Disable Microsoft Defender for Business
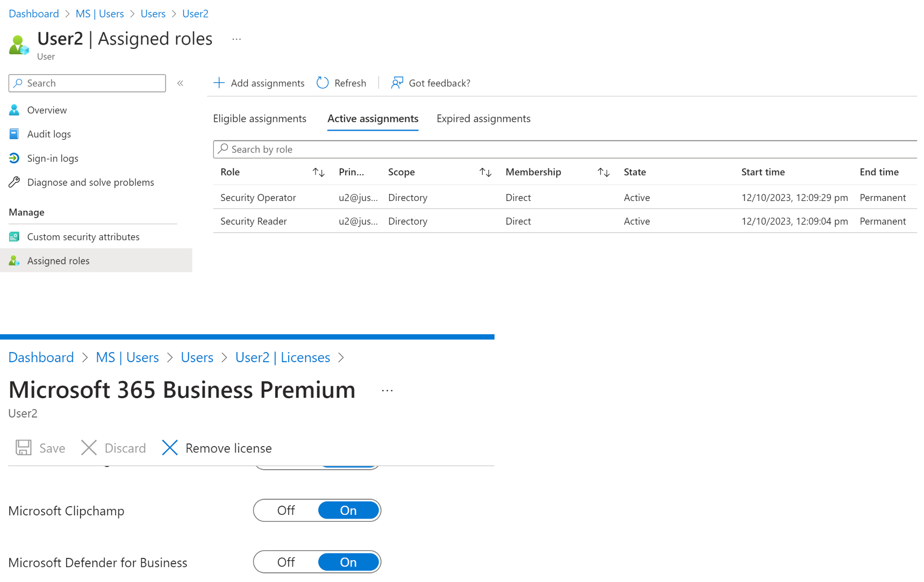The height and width of the screenshot is (582, 924). pyautogui.click(x=285, y=562)
